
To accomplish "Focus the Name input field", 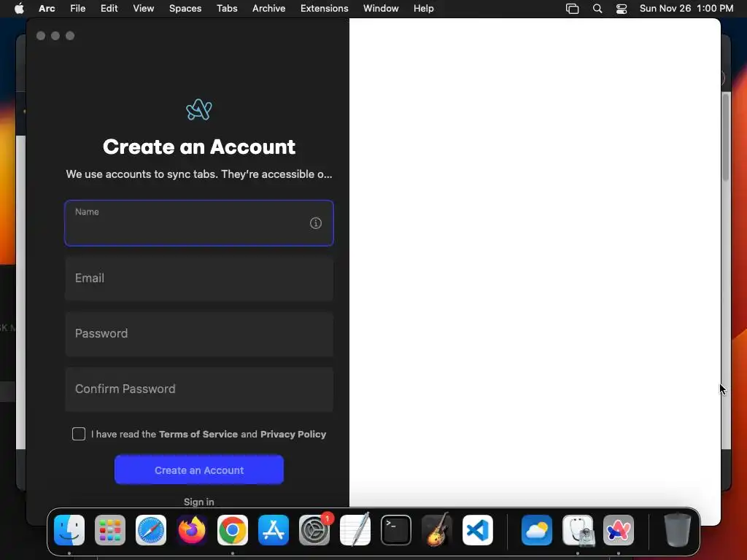I will pyautogui.click(x=199, y=223).
